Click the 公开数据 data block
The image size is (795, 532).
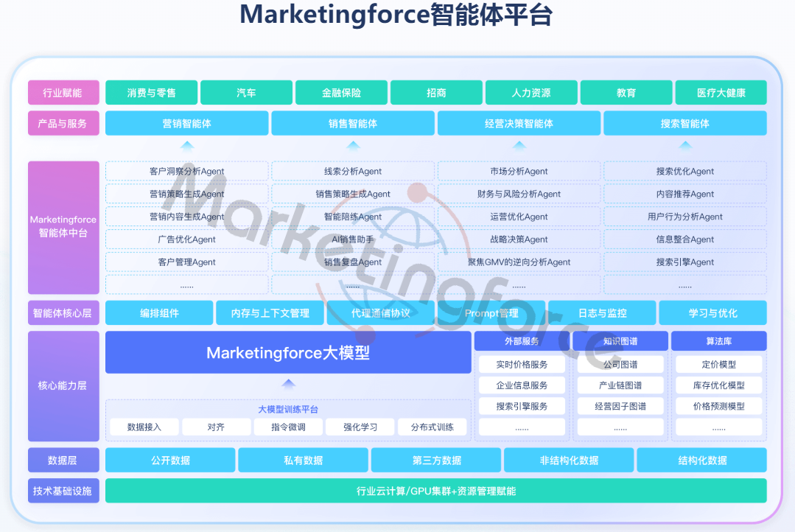[x=170, y=460]
